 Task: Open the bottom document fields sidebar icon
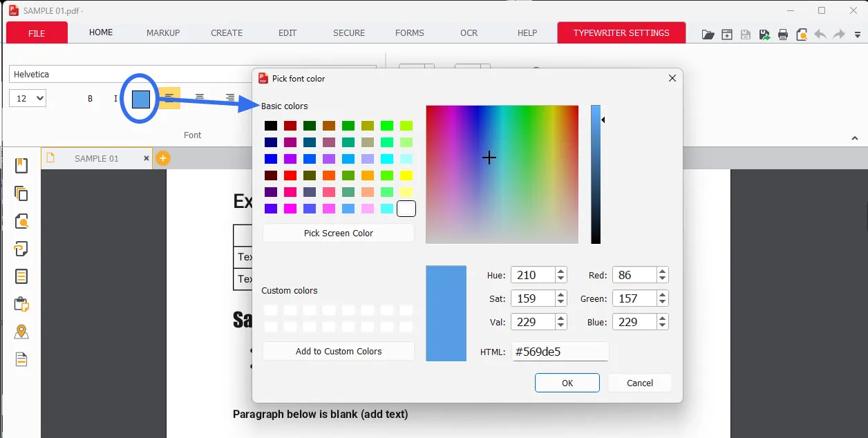pyautogui.click(x=21, y=359)
